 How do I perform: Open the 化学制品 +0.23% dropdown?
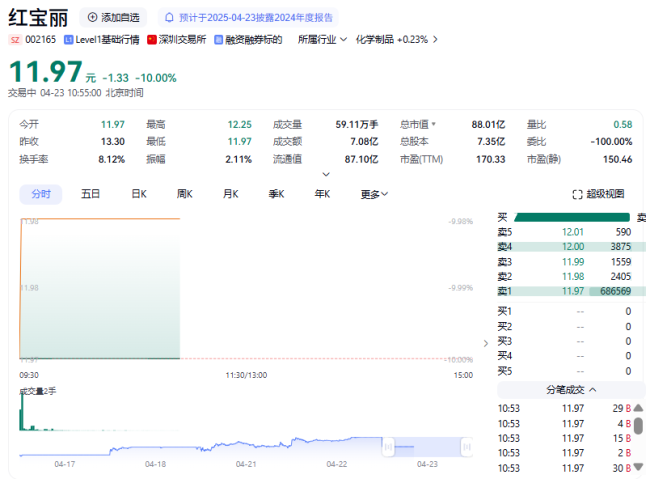tap(436, 40)
